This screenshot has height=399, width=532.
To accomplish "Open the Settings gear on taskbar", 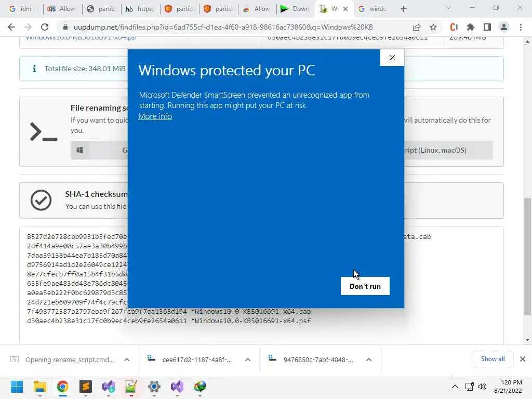I will (x=154, y=387).
